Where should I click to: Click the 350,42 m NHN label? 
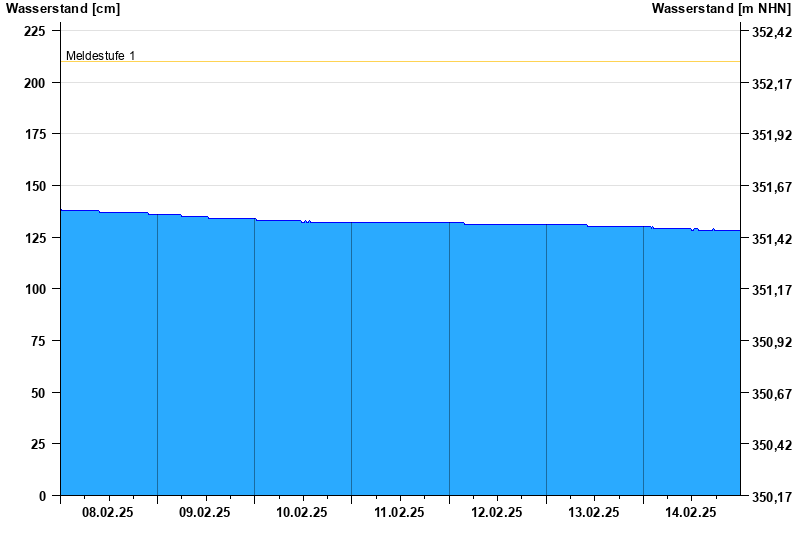772,445
